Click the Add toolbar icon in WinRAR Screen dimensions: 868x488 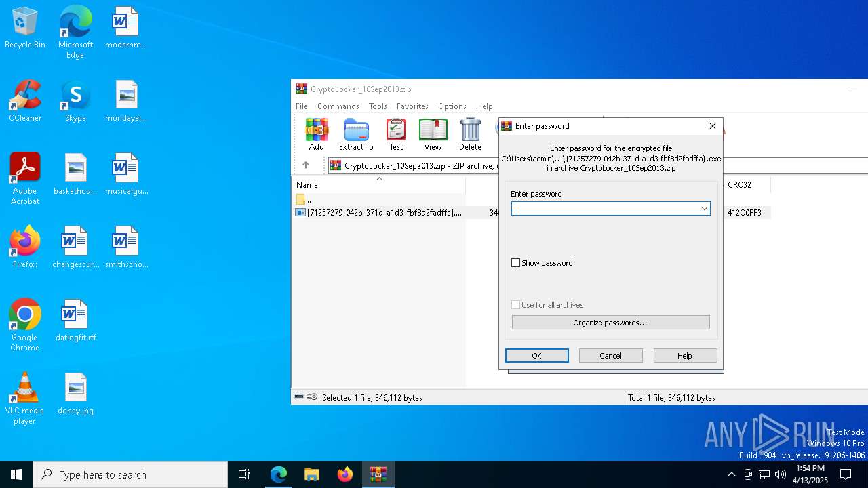coord(317,134)
